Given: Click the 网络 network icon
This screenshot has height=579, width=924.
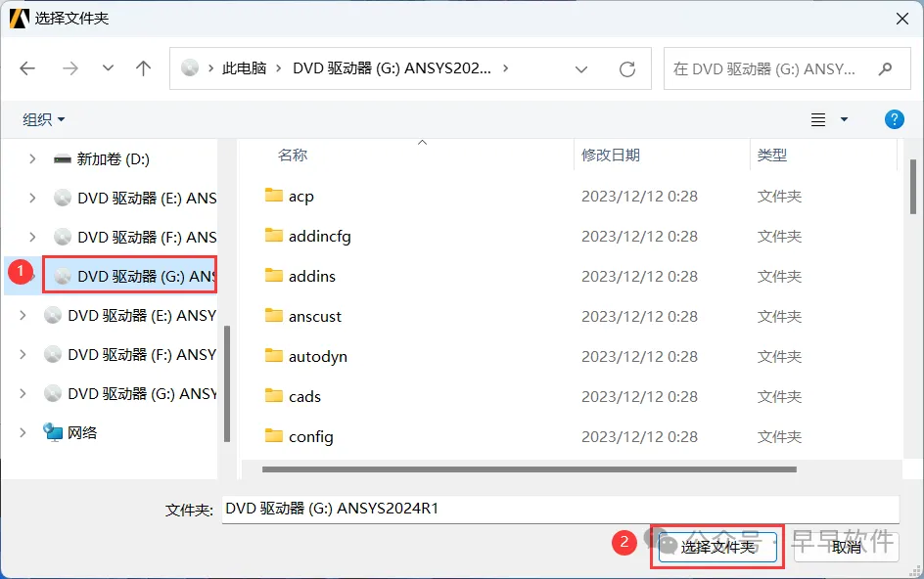Looking at the screenshot, I should [x=53, y=432].
